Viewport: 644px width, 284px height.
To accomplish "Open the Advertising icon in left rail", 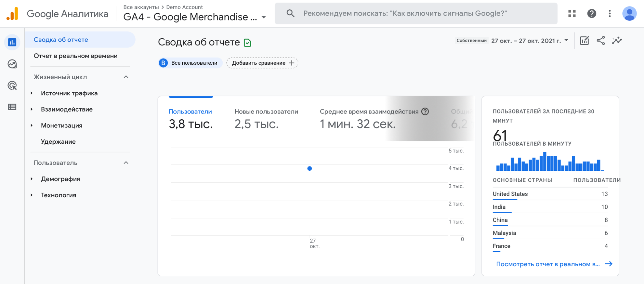I will tap(12, 86).
